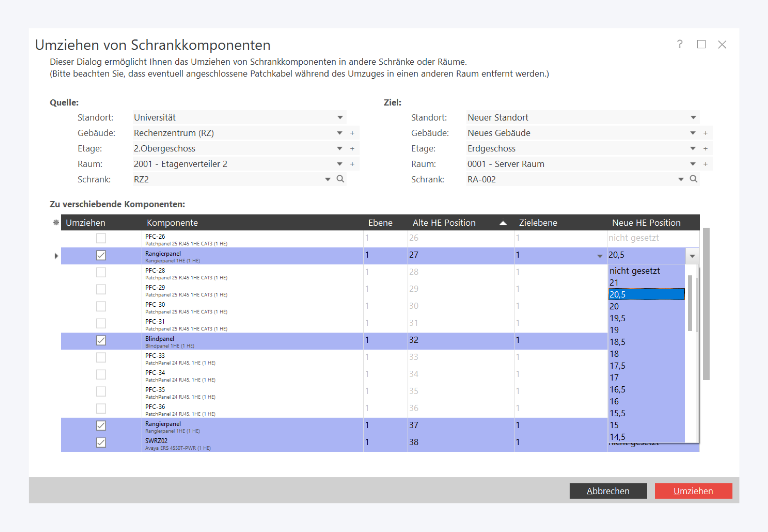Click the sort arrow on Alte HE Position

coord(503,223)
